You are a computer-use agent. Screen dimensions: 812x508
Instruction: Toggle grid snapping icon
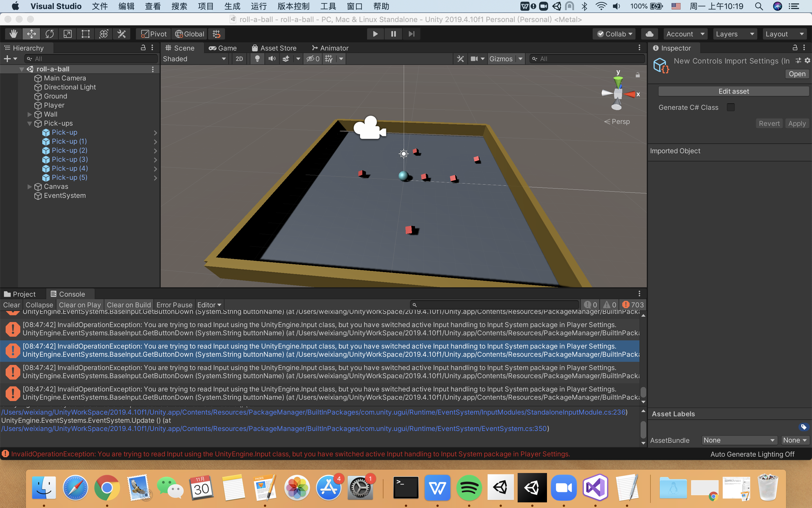coord(217,34)
